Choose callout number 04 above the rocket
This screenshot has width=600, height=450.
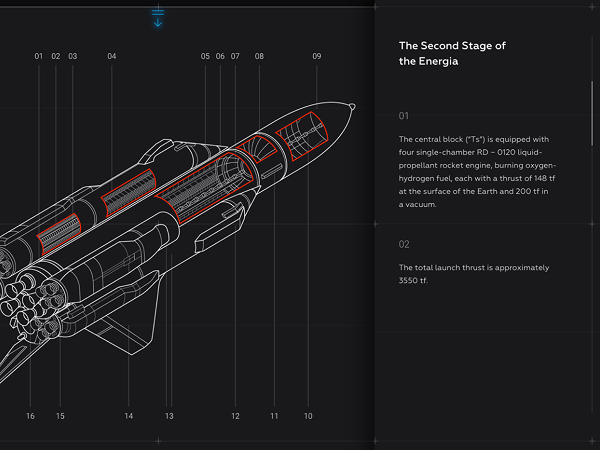[x=112, y=57]
